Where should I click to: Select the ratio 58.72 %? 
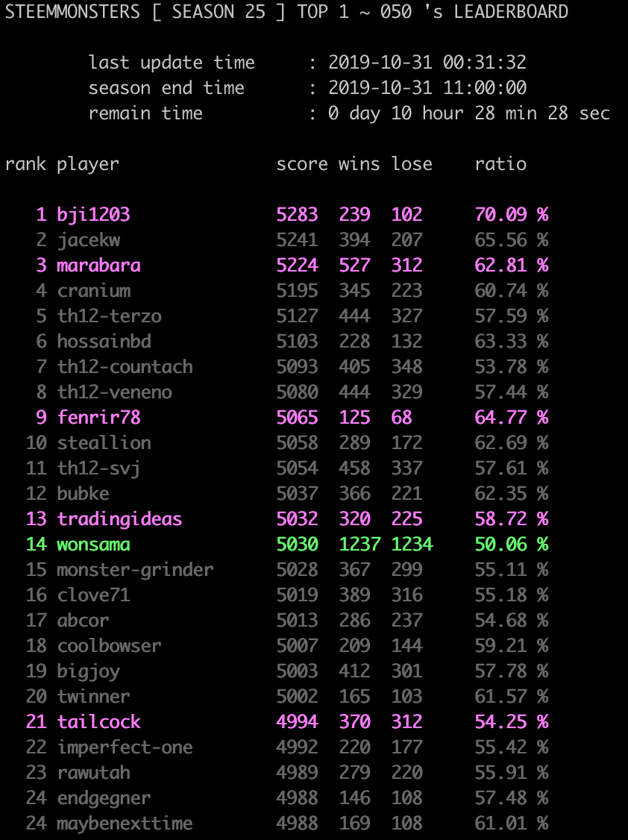tap(512, 519)
